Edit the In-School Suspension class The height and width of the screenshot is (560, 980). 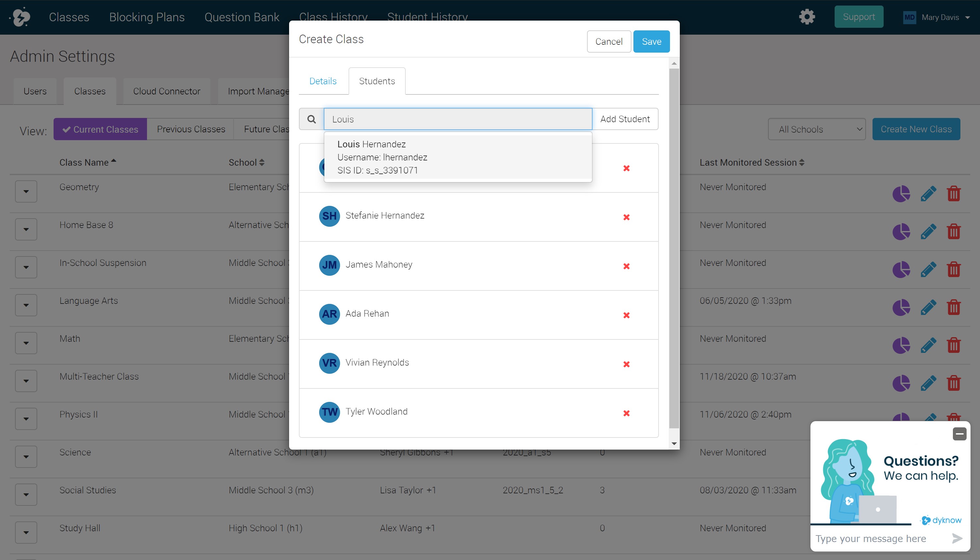tap(928, 269)
